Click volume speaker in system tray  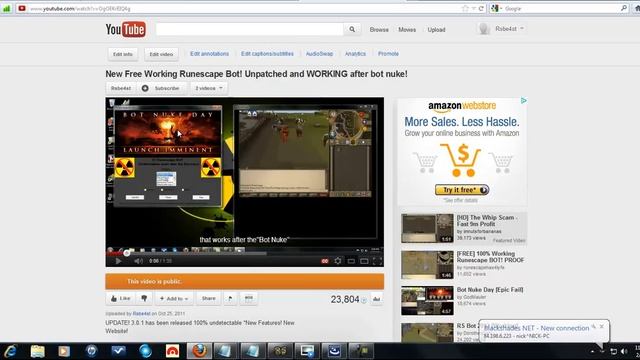tap(624, 351)
